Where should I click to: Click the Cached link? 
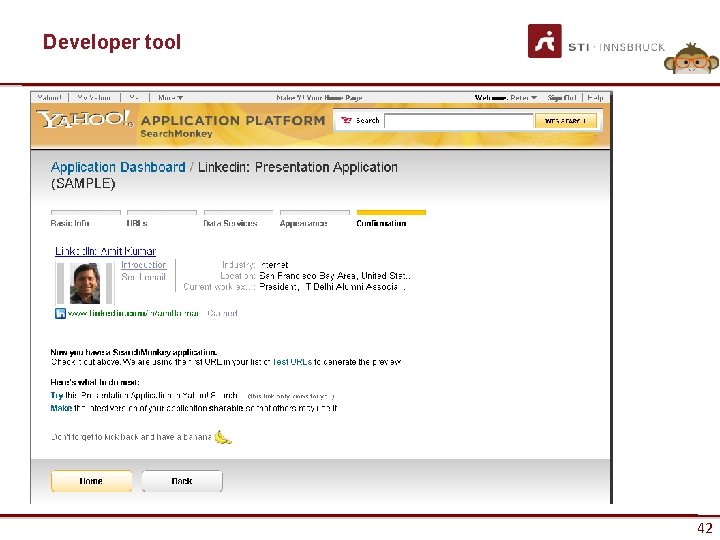tap(222, 314)
